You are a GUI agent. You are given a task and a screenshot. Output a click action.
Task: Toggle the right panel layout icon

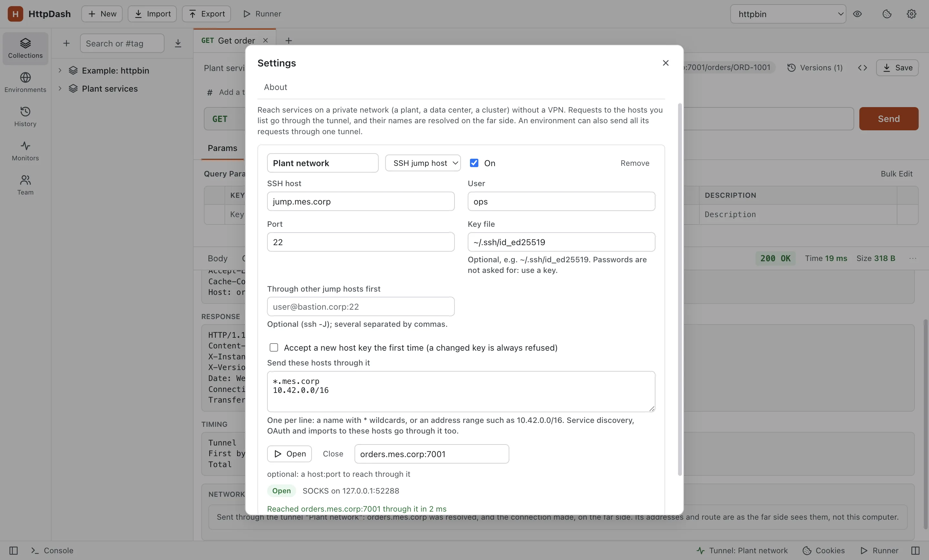click(x=915, y=551)
